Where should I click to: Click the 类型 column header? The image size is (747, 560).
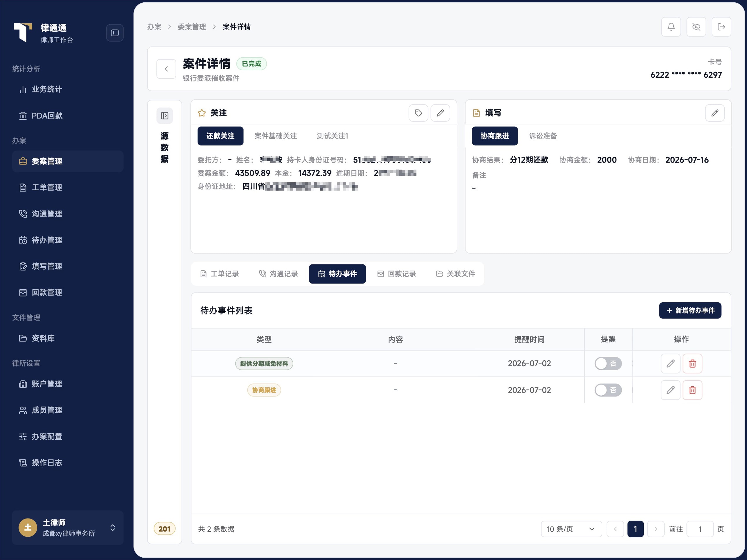pyautogui.click(x=264, y=339)
